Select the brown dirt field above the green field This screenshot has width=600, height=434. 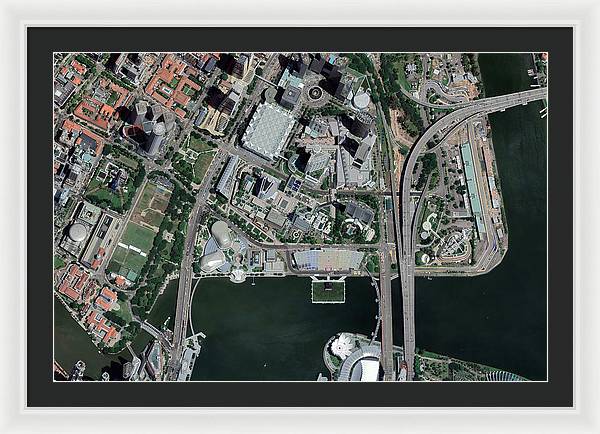(x=152, y=204)
